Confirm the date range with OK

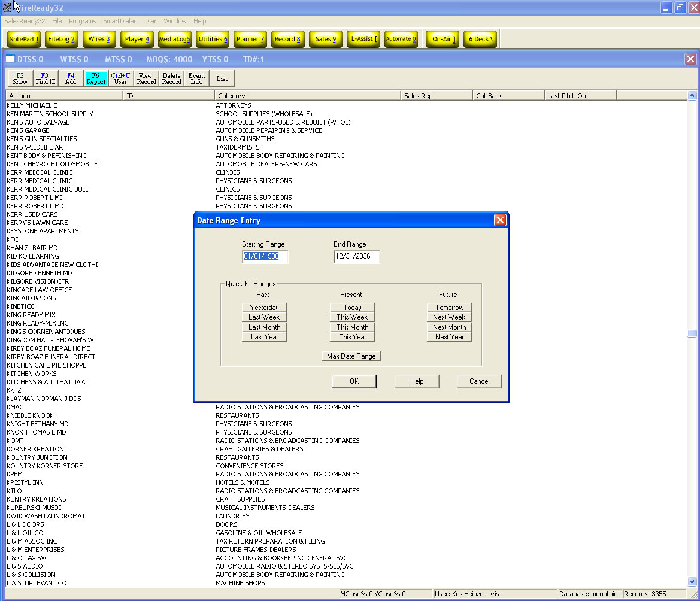[354, 381]
